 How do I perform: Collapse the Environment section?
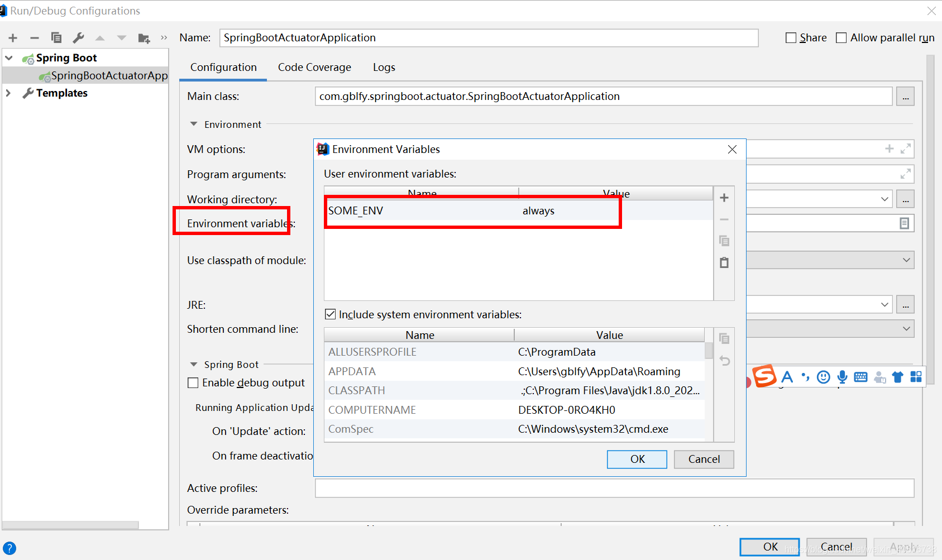point(194,124)
